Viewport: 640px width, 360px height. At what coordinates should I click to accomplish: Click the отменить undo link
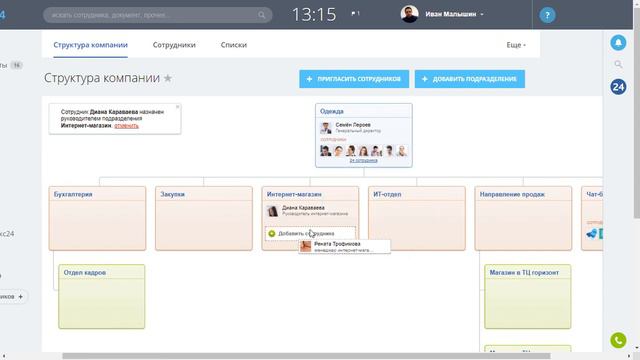point(127,126)
